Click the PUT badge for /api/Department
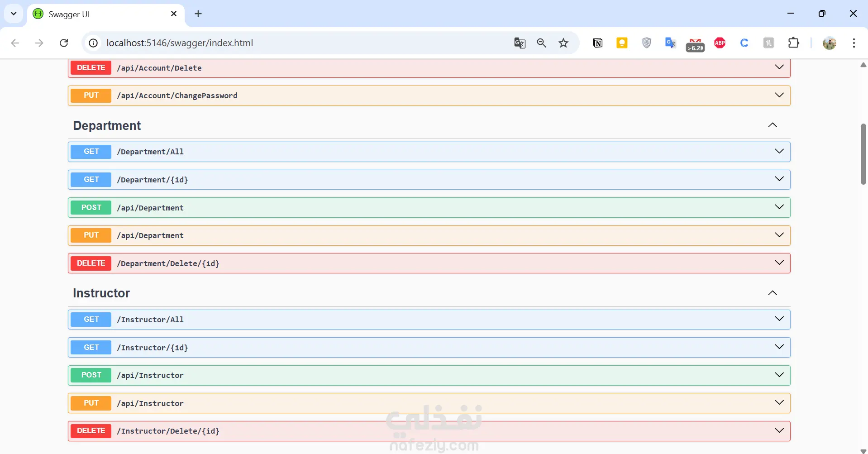 91,235
